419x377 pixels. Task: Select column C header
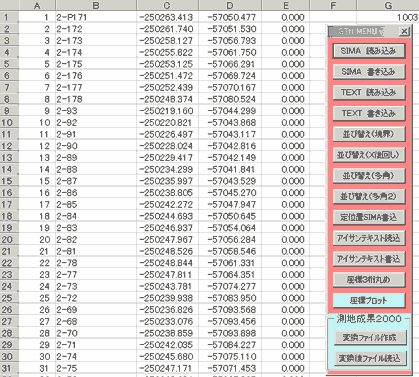[x=168, y=5]
